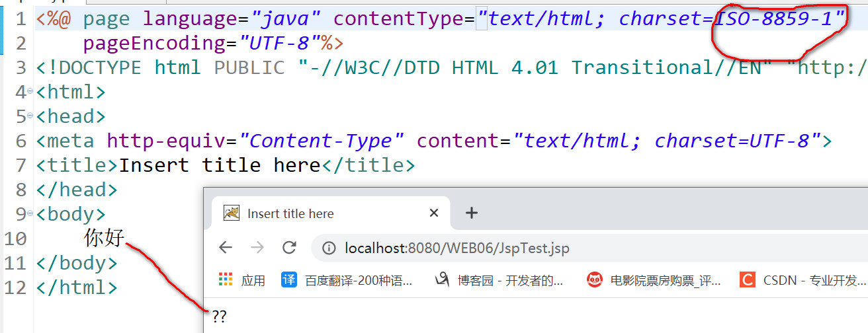Screen dimensions: 868x333
Task: Click the "Content-Type" http-equiv value on line 6
Action: [321, 141]
